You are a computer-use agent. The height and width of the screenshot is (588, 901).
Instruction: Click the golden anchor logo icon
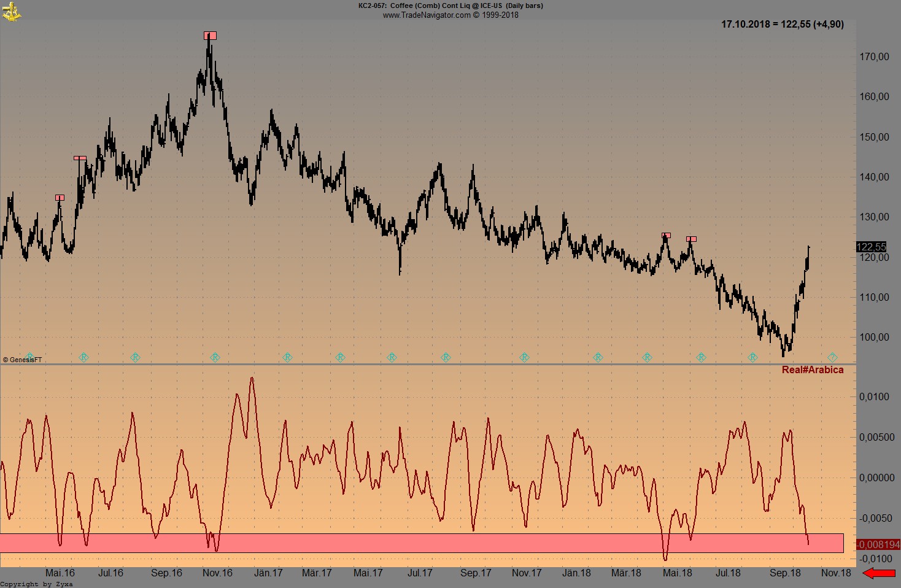pyautogui.click(x=11, y=10)
